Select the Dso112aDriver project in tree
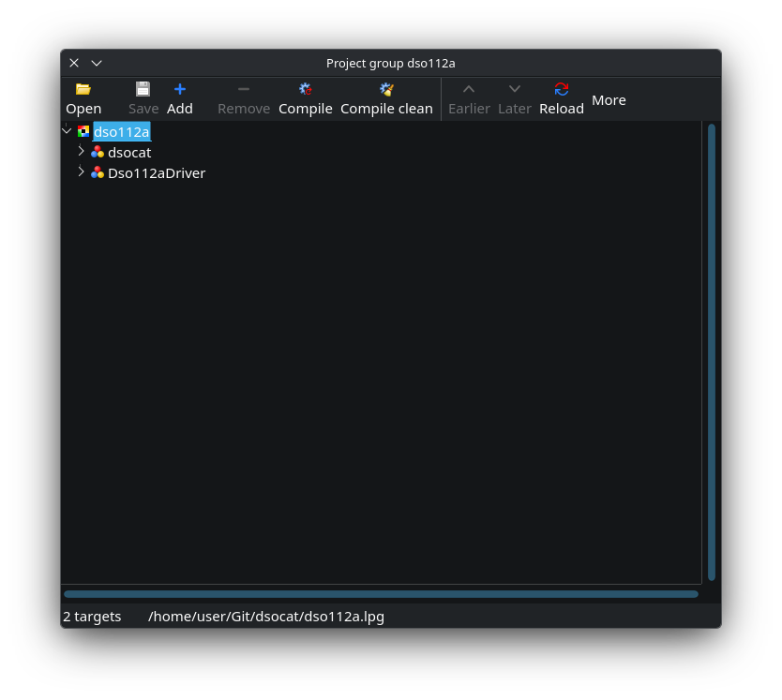Image resolution: width=782 pixels, height=700 pixels. tap(157, 173)
